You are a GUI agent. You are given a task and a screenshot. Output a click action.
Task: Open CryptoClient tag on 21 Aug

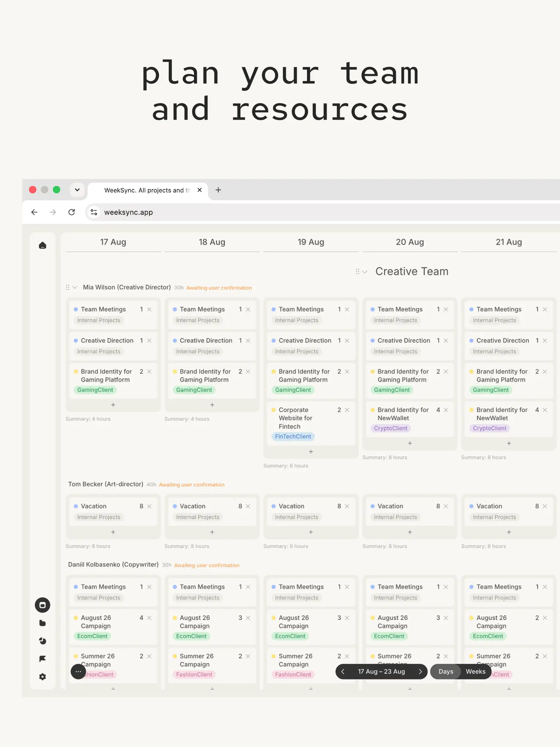[x=490, y=428]
